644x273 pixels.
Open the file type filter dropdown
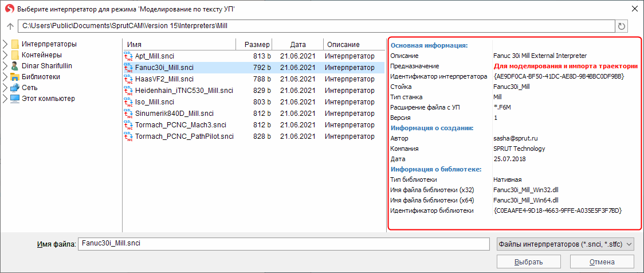tap(565, 244)
